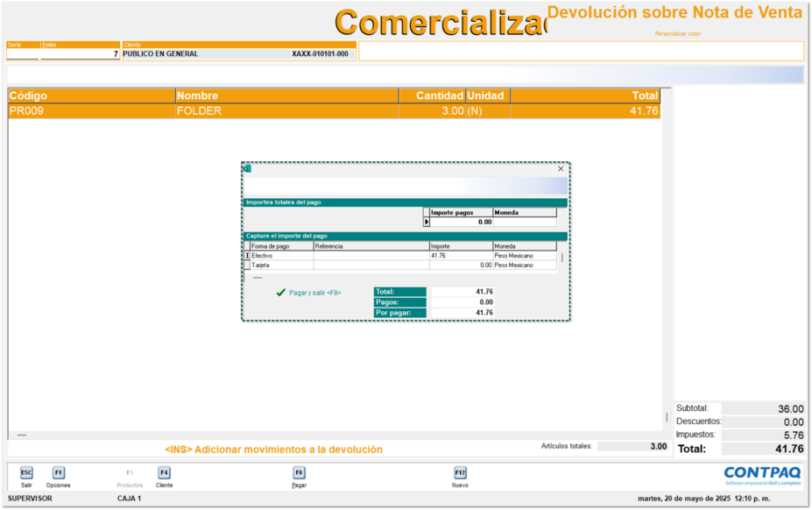The height and width of the screenshot is (510, 812).
Task: Select the Efectivo row selector
Action: [246, 256]
